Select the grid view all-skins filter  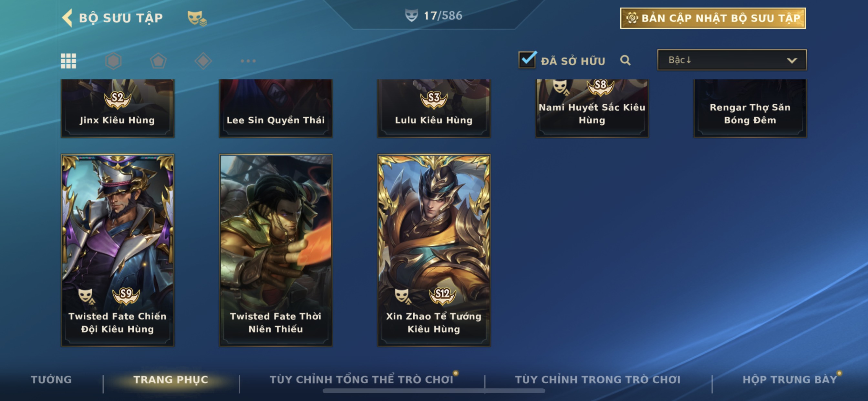tap(68, 61)
